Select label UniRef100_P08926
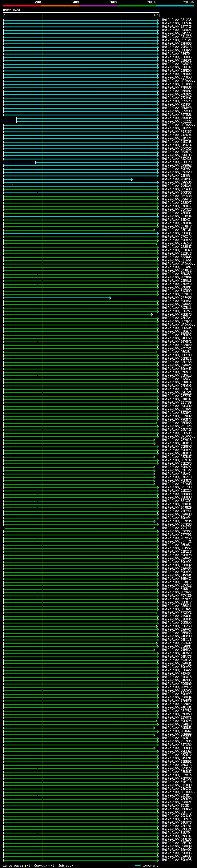197x868 pixels. coord(177,94)
